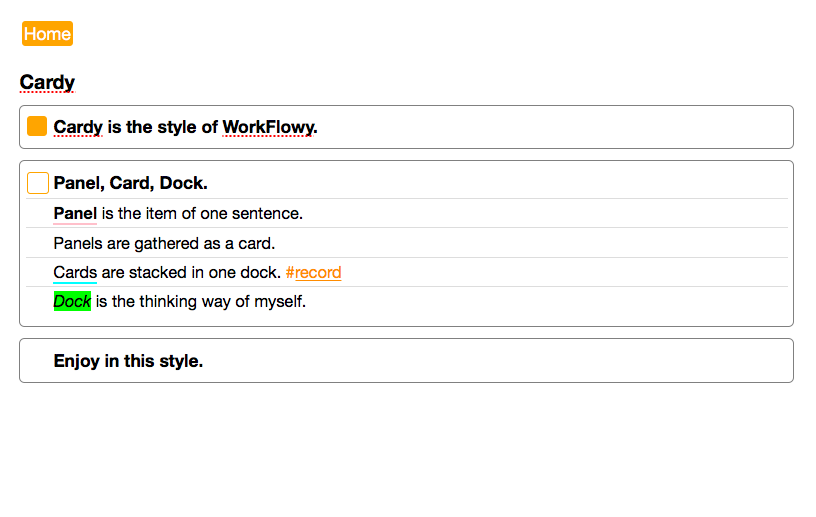Click the bold pink-underlined Panel word
816x517 pixels.
[x=75, y=213]
